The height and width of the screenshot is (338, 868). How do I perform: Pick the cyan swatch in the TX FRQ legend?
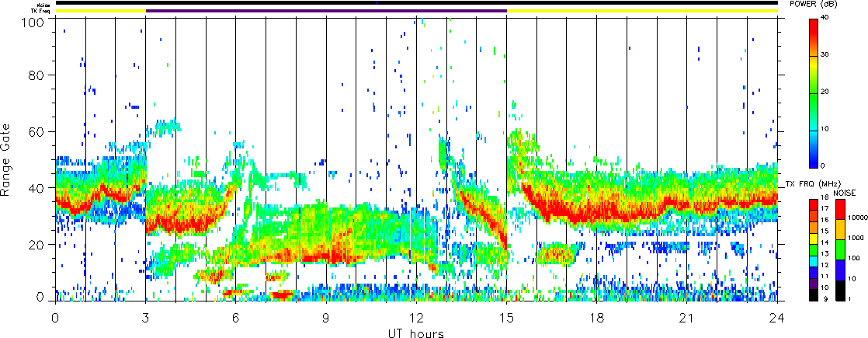point(814,261)
